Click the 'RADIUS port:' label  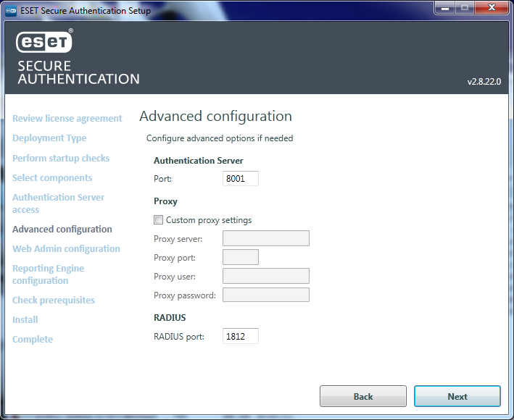click(179, 337)
